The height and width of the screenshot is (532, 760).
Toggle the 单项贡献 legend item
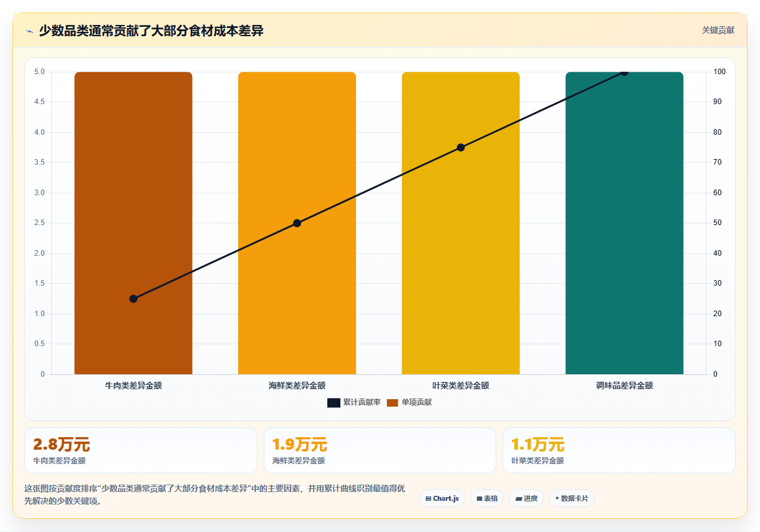click(x=409, y=402)
